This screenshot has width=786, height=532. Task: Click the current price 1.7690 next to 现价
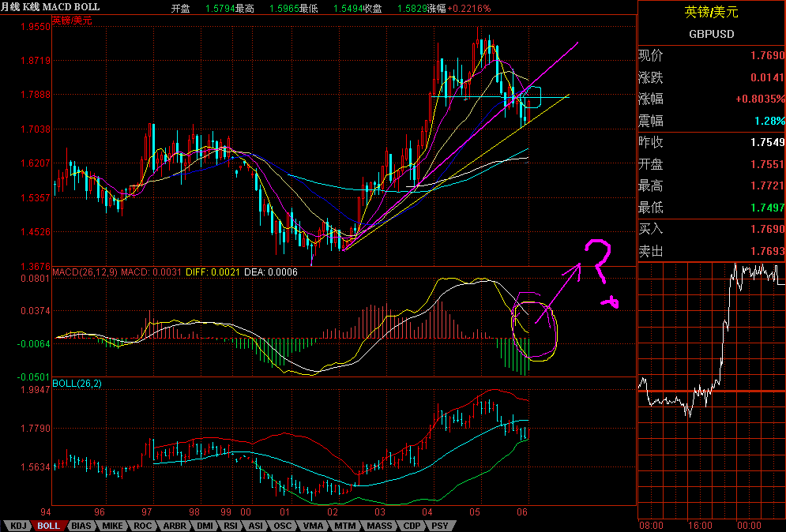point(768,55)
